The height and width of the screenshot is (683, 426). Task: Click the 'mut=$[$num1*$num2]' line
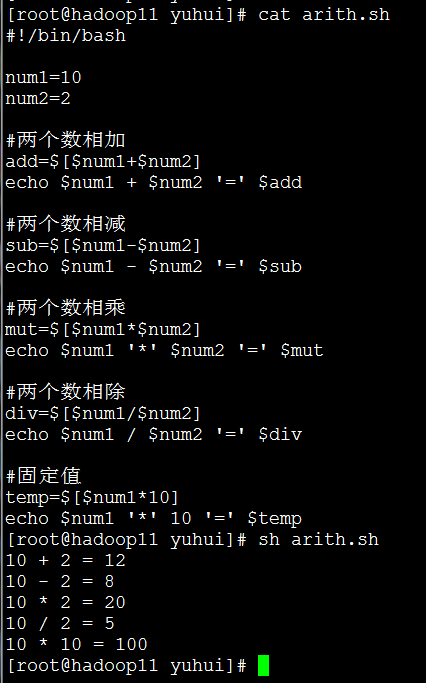pos(103,329)
